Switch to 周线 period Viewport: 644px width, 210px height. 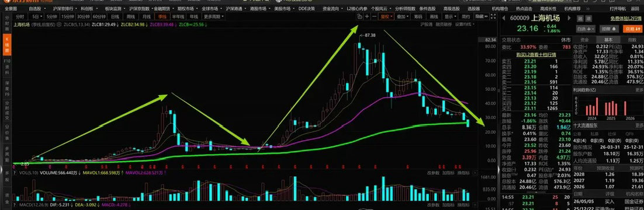130,16
